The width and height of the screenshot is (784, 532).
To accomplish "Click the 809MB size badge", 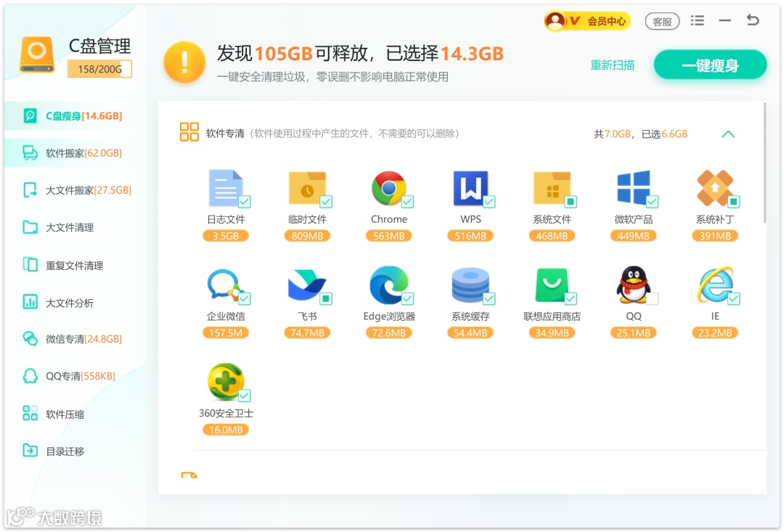I will coord(307,235).
